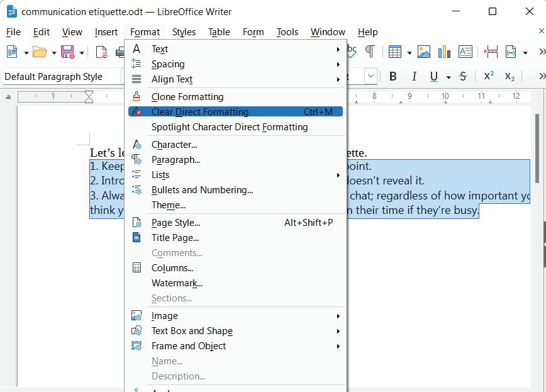Open the Character dialog entry
Image resolution: width=546 pixels, height=392 pixels.
click(235, 145)
